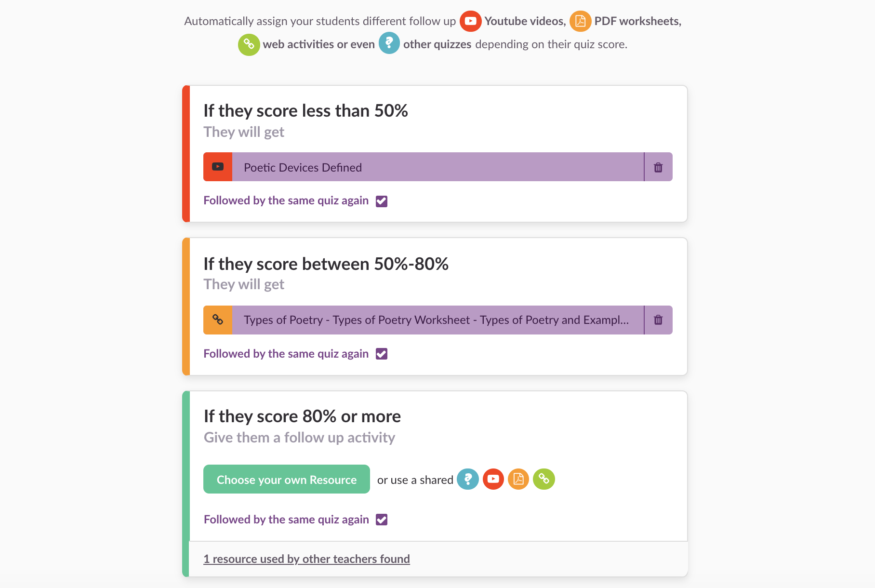Open the Types of Poetry Worksheet resource
The height and width of the screenshot is (588, 875).
click(x=437, y=320)
